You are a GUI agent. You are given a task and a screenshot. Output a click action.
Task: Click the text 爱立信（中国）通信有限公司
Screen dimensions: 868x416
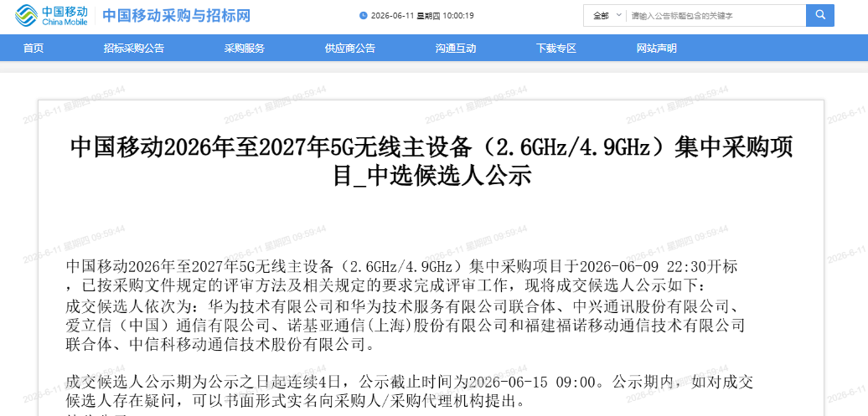(168, 326)
